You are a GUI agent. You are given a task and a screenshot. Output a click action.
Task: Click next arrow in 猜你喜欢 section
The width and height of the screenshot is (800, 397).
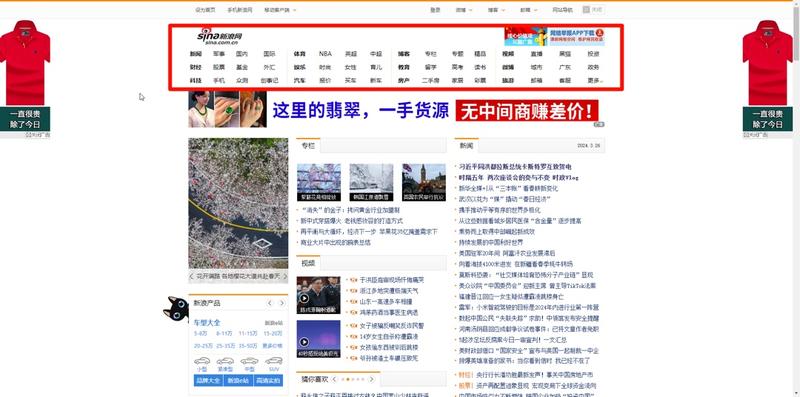tap(371, 379)
